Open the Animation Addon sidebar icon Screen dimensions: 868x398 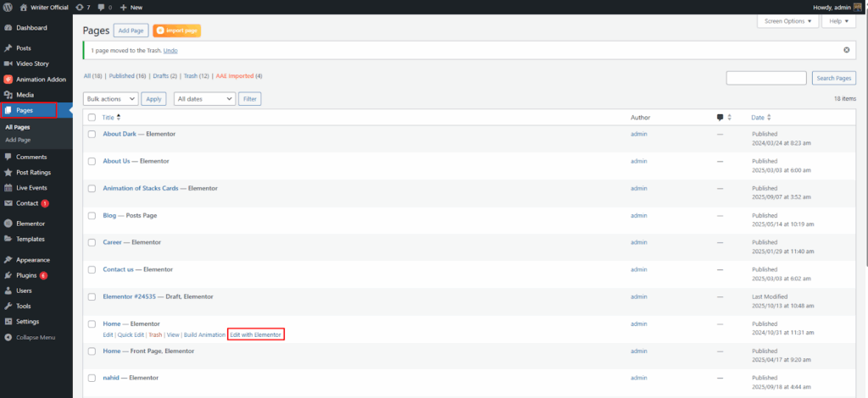coord(8,80)
